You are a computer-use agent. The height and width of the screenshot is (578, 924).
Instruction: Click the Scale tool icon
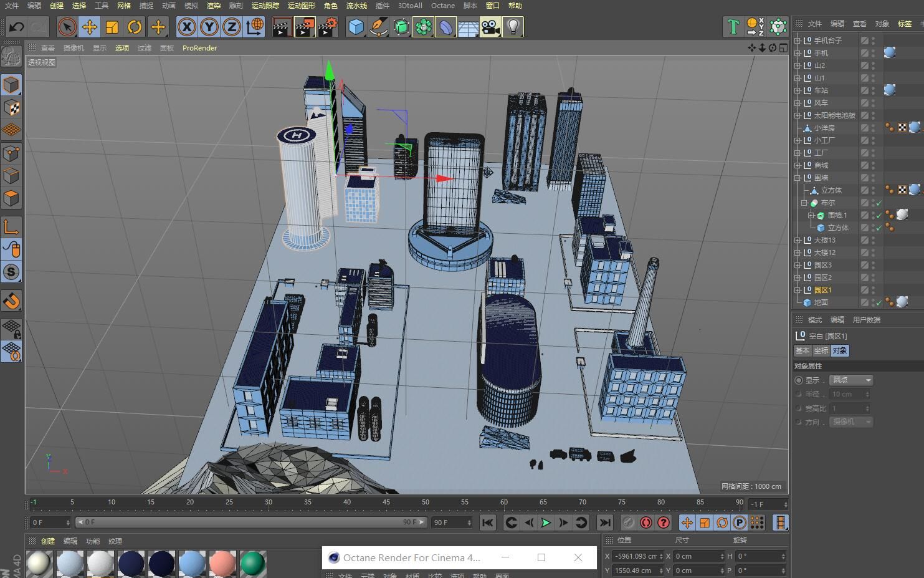(x=112, y=27)
